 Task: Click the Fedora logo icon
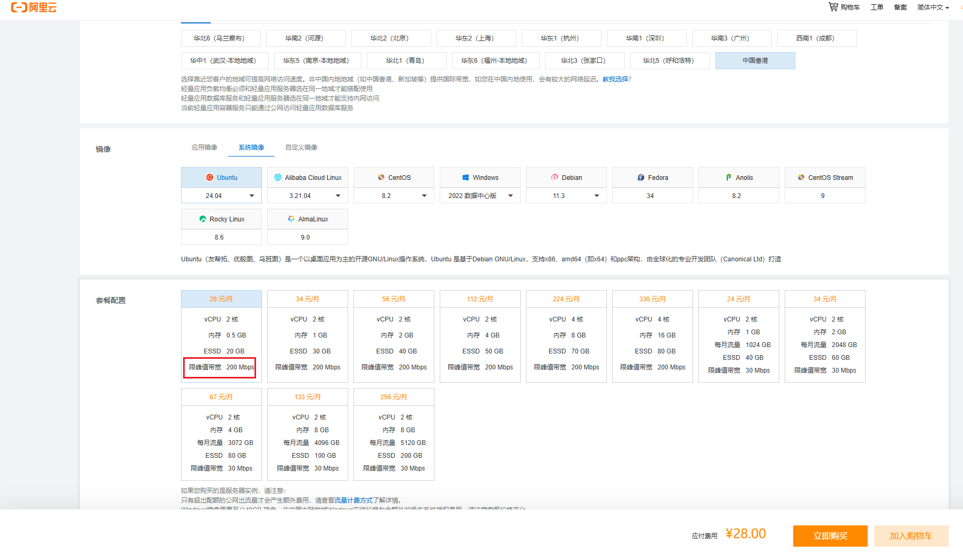click(641, 177)
